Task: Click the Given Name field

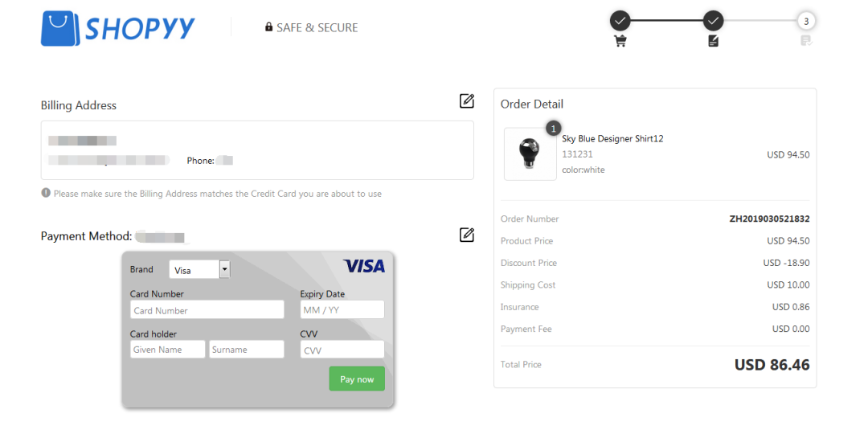Action: 167,349
